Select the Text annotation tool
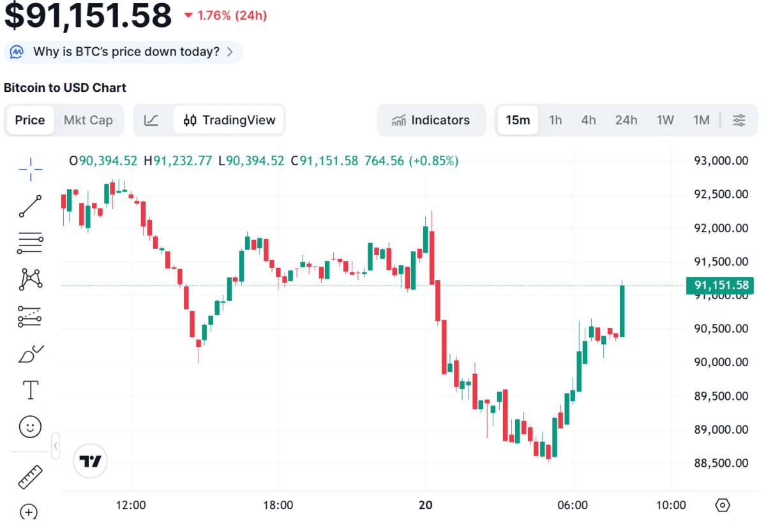The height and width of the screenshot is (532, 766). pyautogui.click(x=30, y=390)
